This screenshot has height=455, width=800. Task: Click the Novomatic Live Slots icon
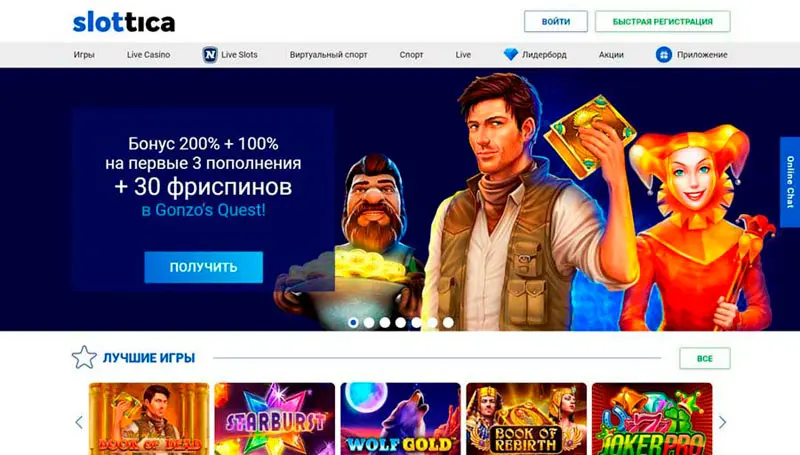[x=210, y=55]
